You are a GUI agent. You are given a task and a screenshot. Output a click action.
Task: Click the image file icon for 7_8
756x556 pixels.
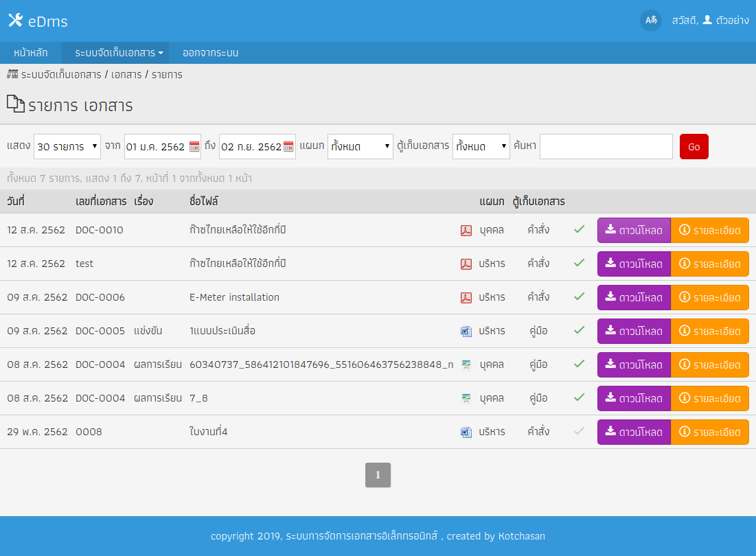[466, 398]
